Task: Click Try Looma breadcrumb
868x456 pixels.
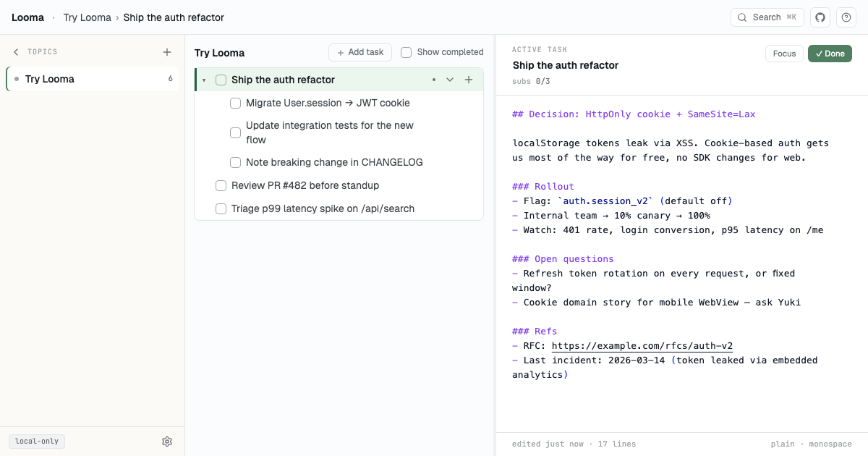Action: point(87,17)
